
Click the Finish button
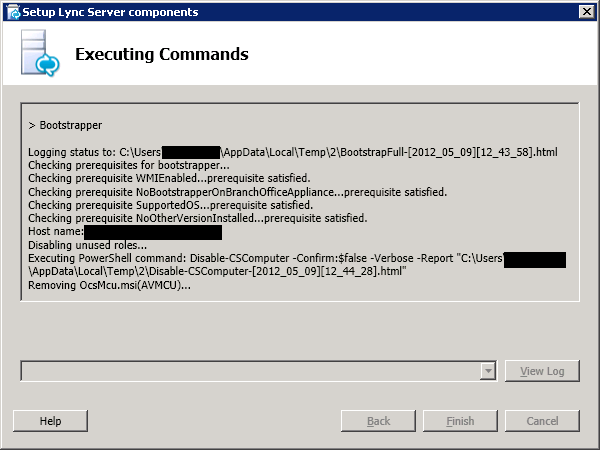[x=460, y=421]
